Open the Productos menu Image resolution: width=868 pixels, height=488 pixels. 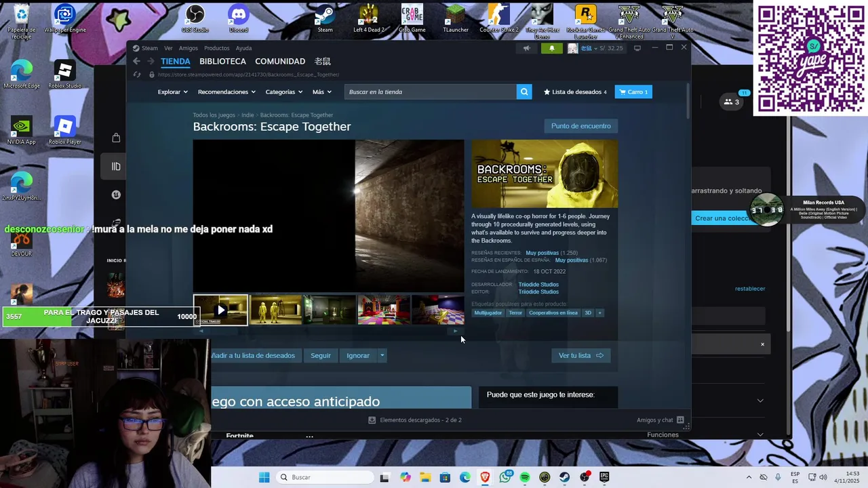click(x=217, y=48)
